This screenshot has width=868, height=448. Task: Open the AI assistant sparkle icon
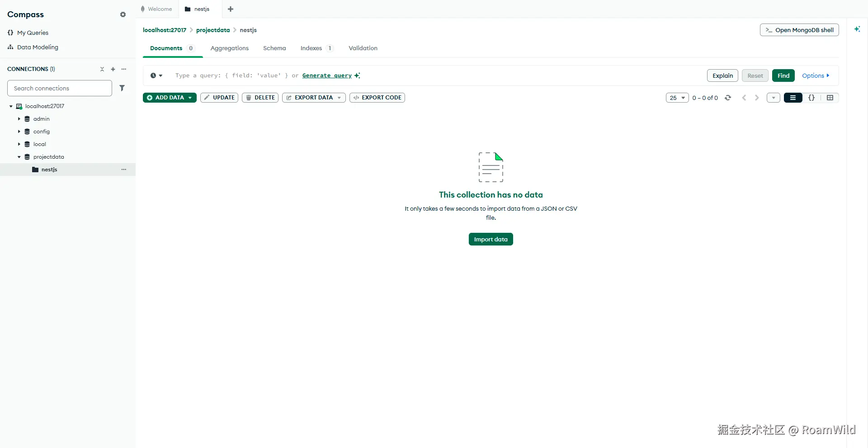(x=857, y=29)
